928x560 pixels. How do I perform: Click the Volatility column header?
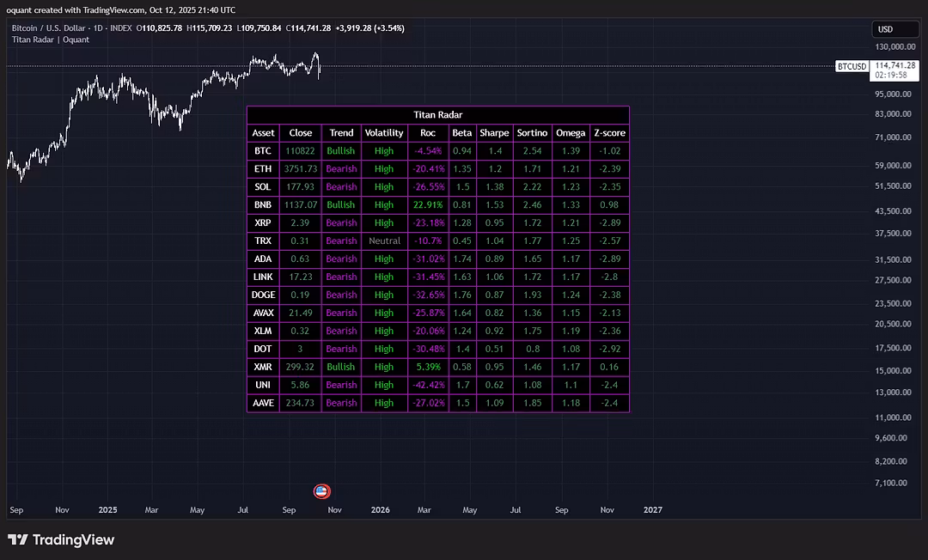pos(384,133)
